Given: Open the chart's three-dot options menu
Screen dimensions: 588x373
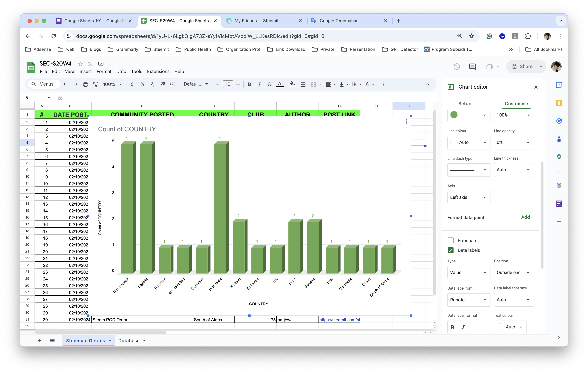Looking at the screenshot, I should pos(406,121).
